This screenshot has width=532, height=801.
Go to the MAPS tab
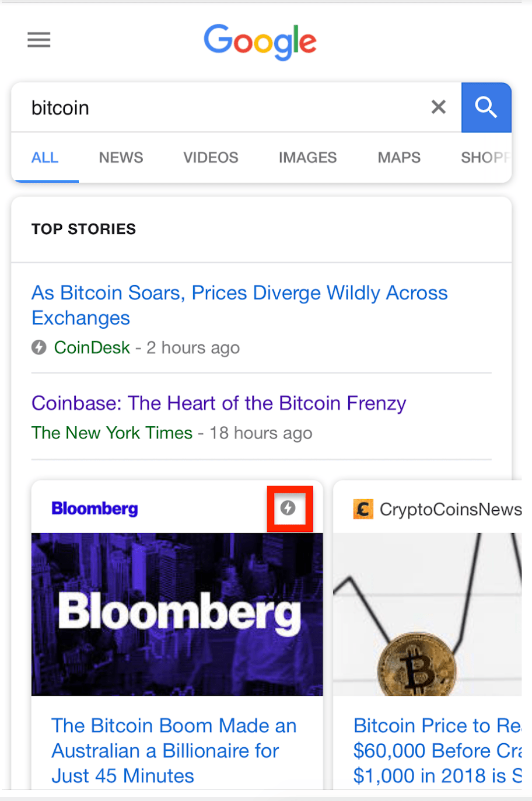399,158
